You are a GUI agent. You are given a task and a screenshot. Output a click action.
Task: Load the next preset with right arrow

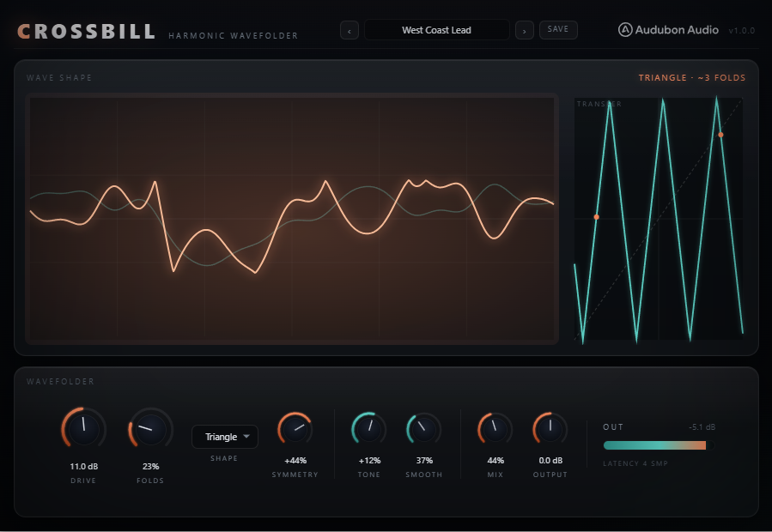coord(525,31)
